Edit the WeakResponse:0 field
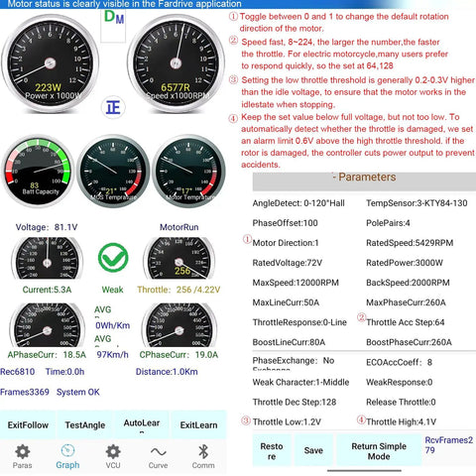This screenshot has height=476, width=476. click(x=399, y=382)
